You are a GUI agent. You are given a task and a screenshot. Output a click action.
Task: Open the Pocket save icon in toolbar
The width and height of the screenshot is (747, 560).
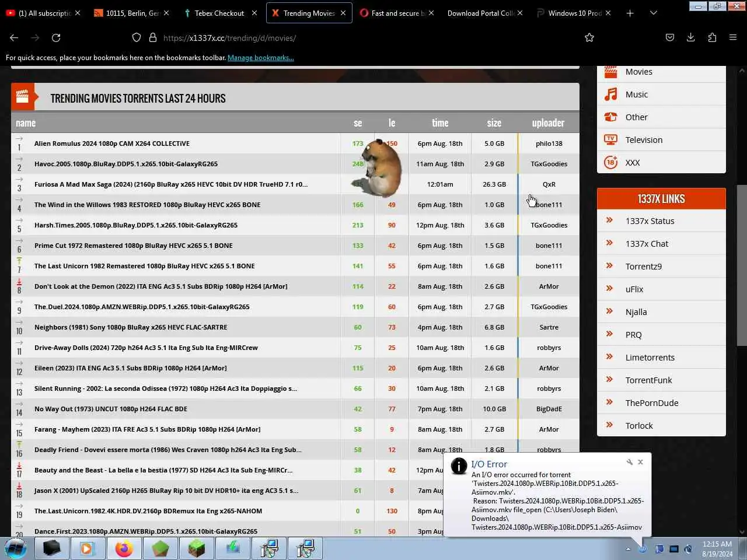[x=670, y=37]
